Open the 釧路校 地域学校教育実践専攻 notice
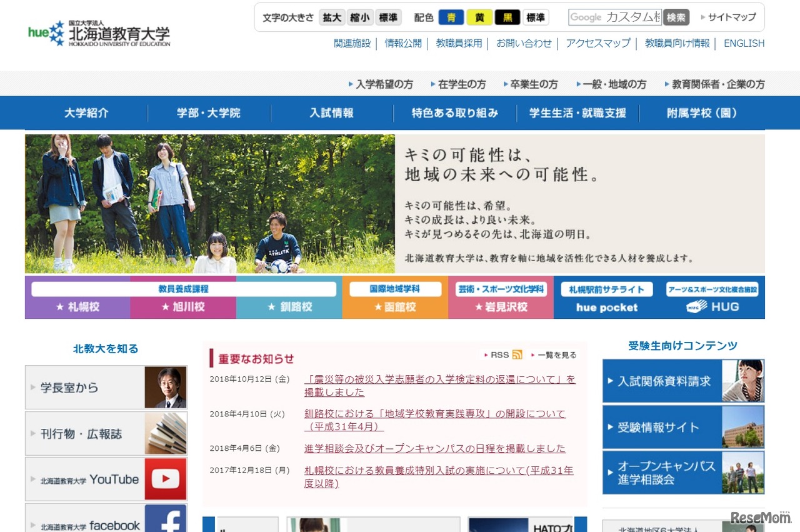The image size is (800, 532). tap(435, 420)
